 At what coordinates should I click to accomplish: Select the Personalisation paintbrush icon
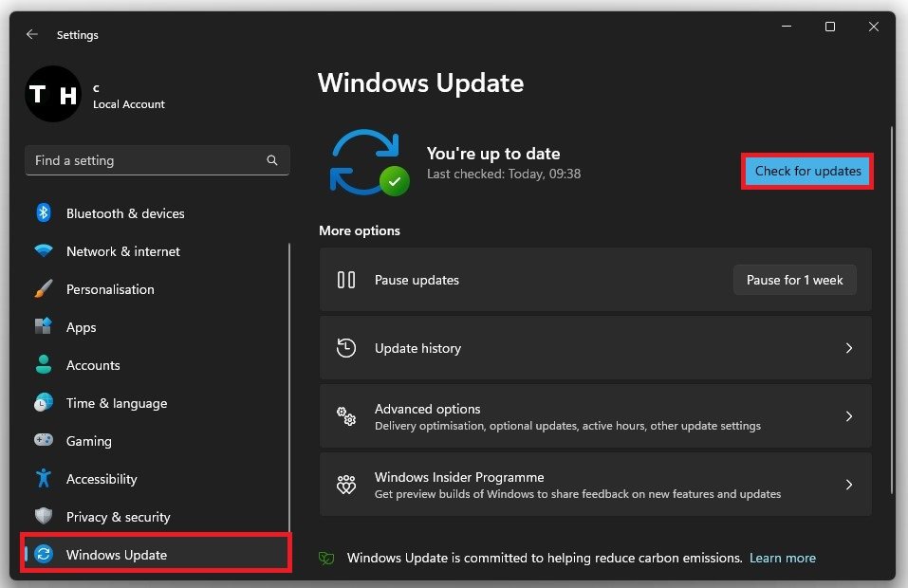click(44, 289)
